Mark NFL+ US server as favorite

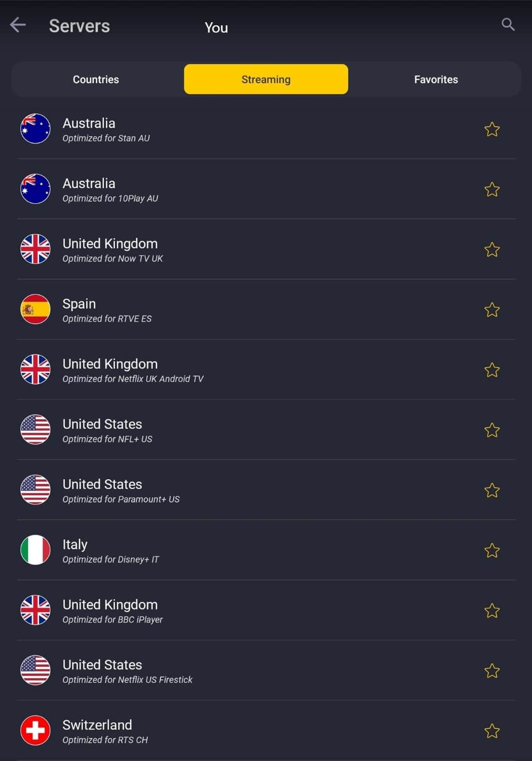pos(492,430)
